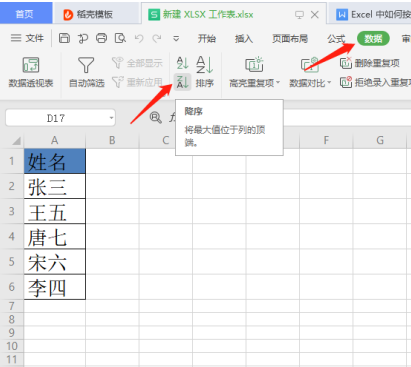The height and width of the screenshot is (367, 411).
Task: Switch to the 开始 ribbon tab
Action: point(207,39)
